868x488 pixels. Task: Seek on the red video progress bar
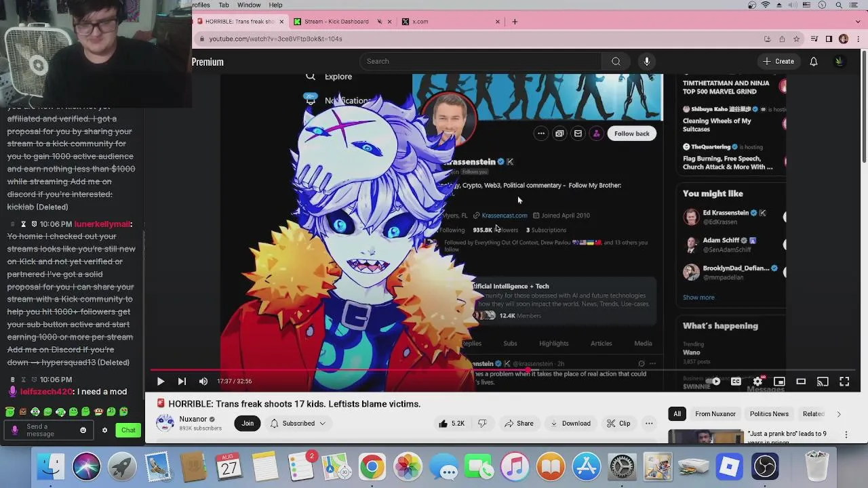pos(502,370)
